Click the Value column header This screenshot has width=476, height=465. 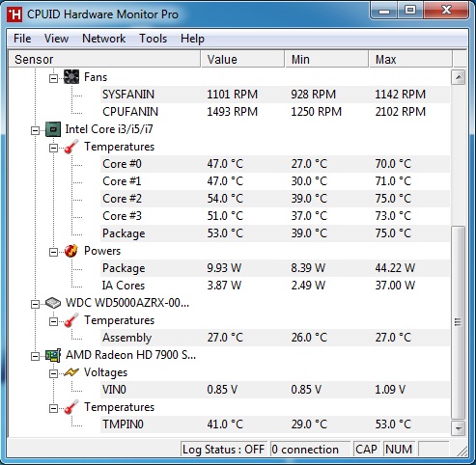[x=242, y=59]
